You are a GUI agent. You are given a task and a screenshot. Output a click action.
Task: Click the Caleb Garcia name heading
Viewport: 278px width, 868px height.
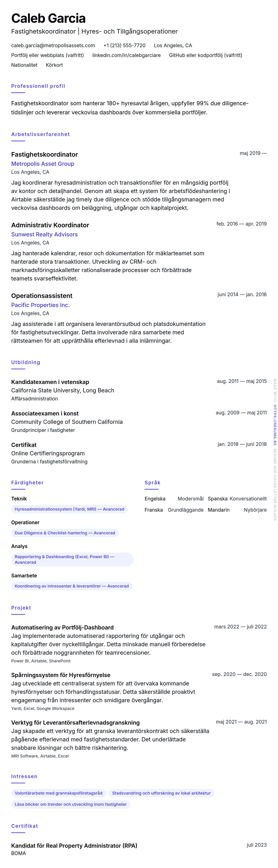click(48, 18)
